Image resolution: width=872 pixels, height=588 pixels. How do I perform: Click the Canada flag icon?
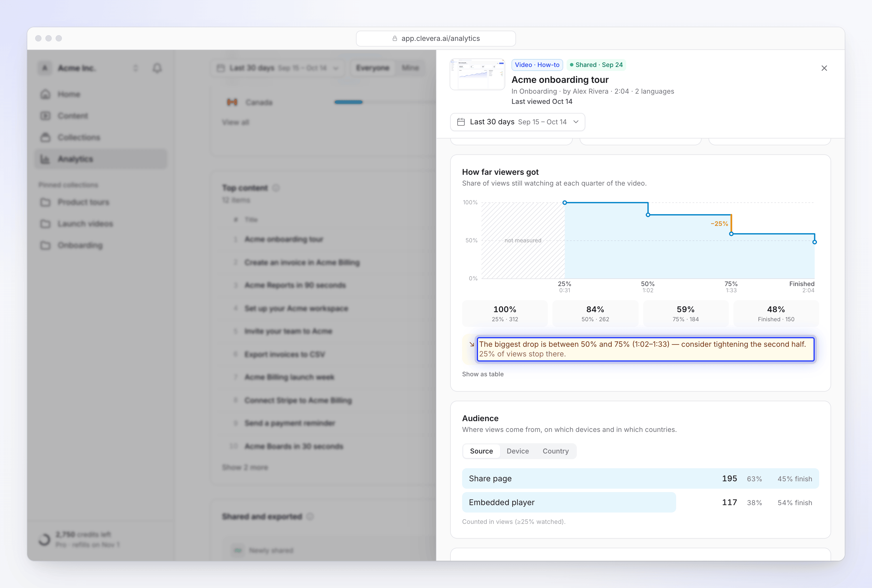click(x=232, y=102)
